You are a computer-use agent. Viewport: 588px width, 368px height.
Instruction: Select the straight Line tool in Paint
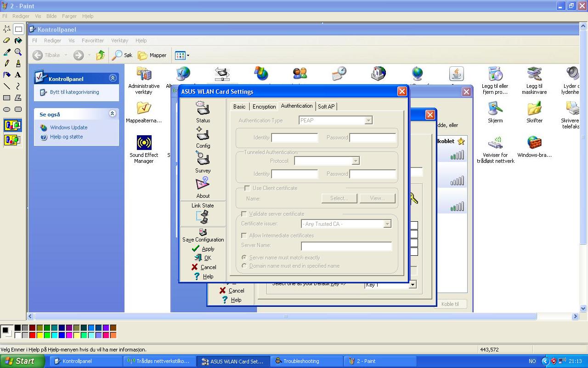pyautogui.click(x=7, y=86)
